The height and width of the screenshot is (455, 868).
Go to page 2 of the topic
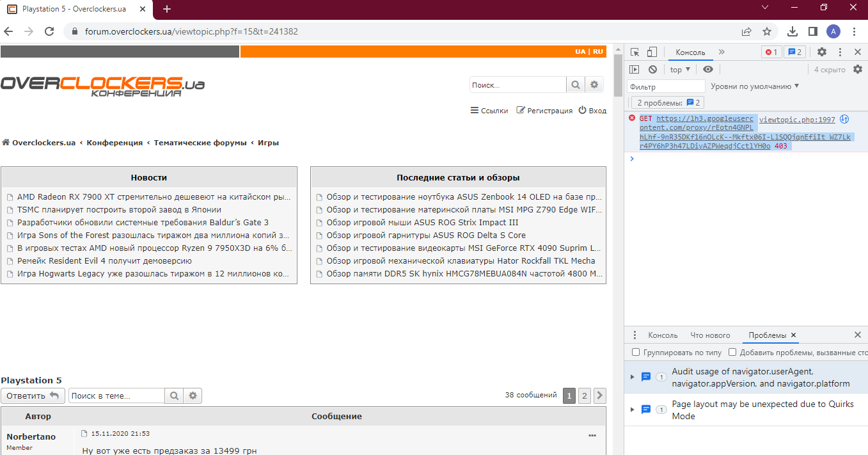pos(585,395)
